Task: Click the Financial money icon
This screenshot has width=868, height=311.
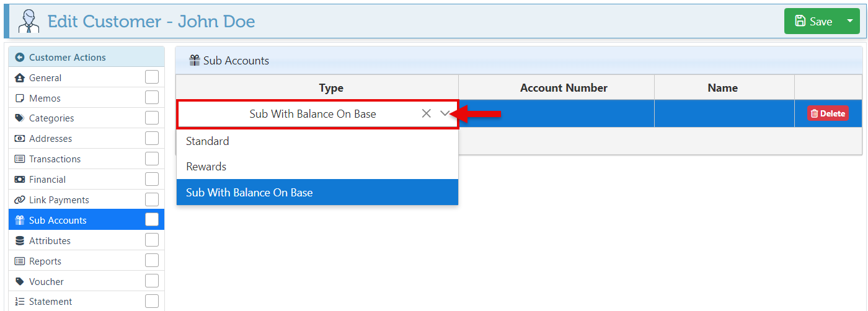Action: point(19,180)
